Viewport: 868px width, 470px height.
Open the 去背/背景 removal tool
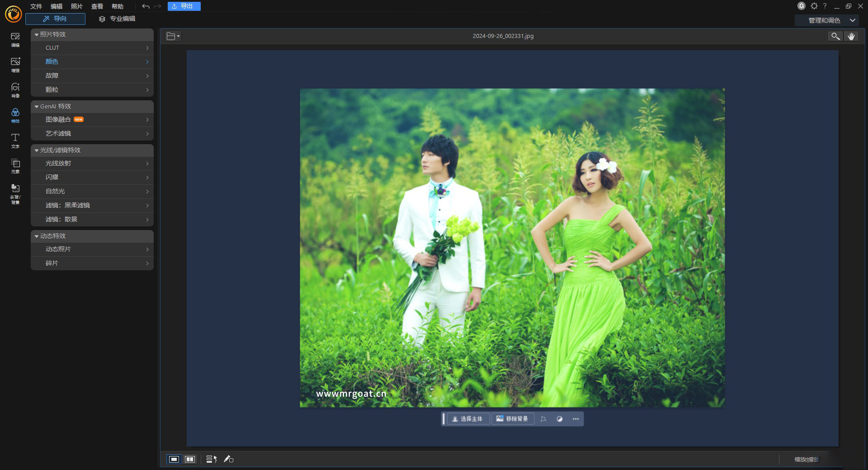coord(15,193)
